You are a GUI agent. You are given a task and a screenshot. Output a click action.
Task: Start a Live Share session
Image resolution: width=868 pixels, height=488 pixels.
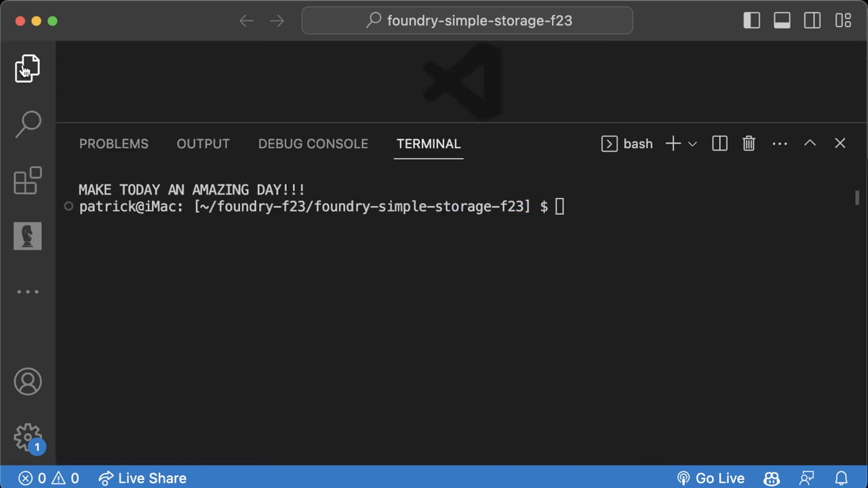(142, 479)
